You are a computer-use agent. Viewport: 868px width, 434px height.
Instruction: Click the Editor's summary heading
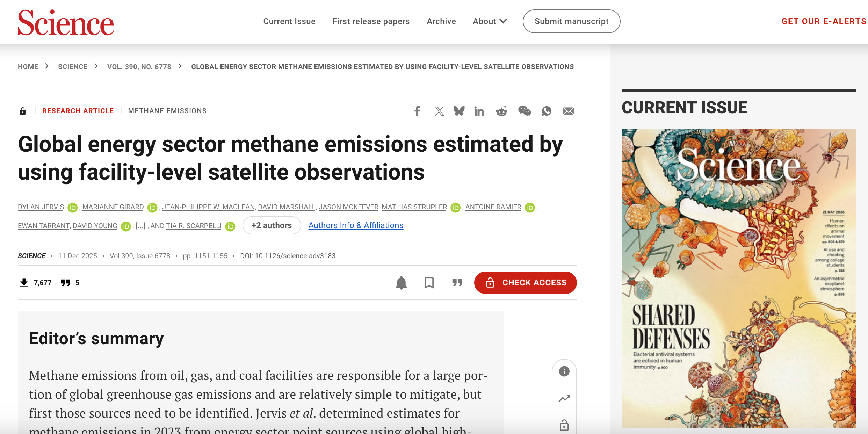pyautogui.click(x=96, y=338)
